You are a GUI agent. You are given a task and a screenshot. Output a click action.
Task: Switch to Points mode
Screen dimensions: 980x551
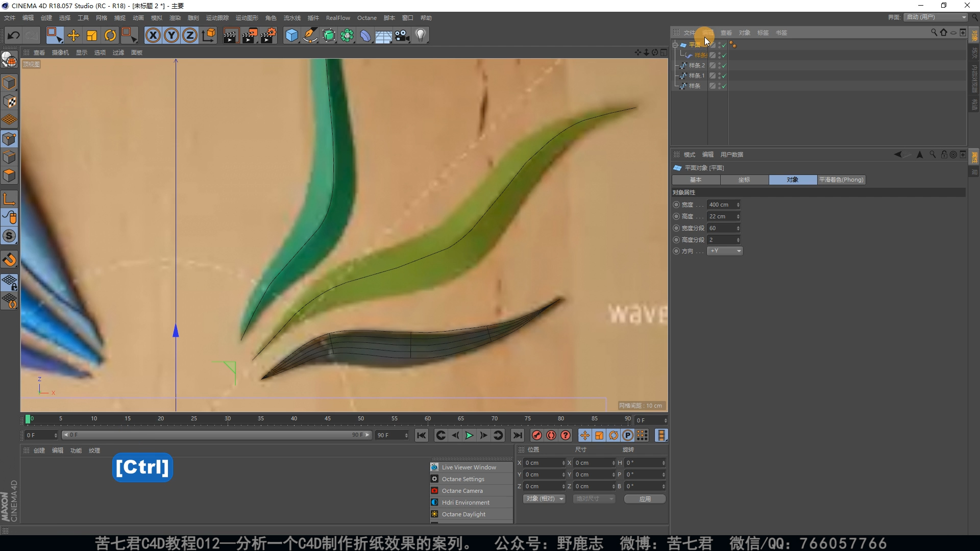pos(9,139)
